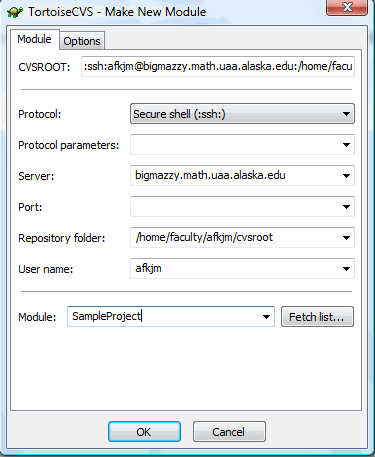Viewport: 375px width, 457px height.
Task: Expand the User name dropdown arrow
Action: (x=346, y=269)
